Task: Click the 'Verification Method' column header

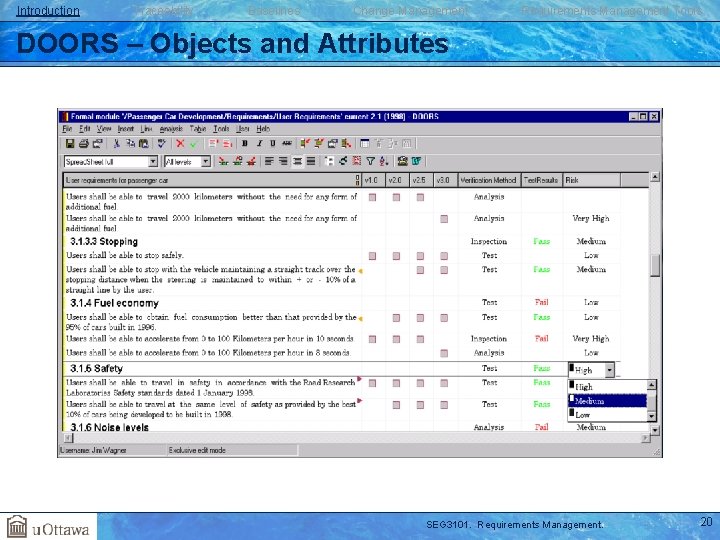Action: point(489,180)
